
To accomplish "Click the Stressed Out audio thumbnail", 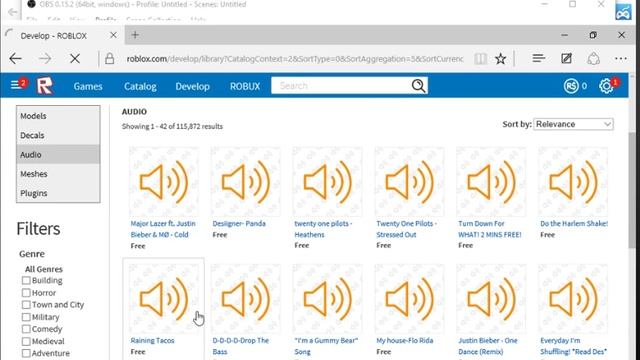I will tap(409, 182).
